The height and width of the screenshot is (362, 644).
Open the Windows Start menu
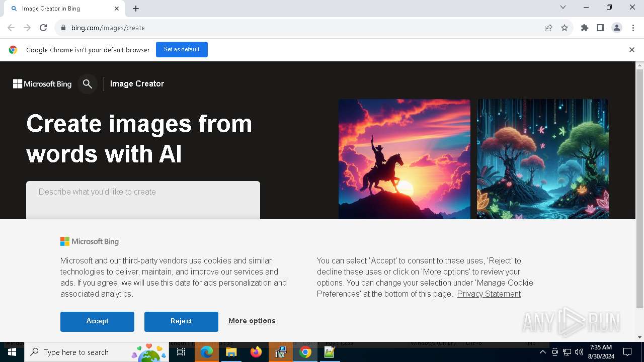[x=12, y=352]
